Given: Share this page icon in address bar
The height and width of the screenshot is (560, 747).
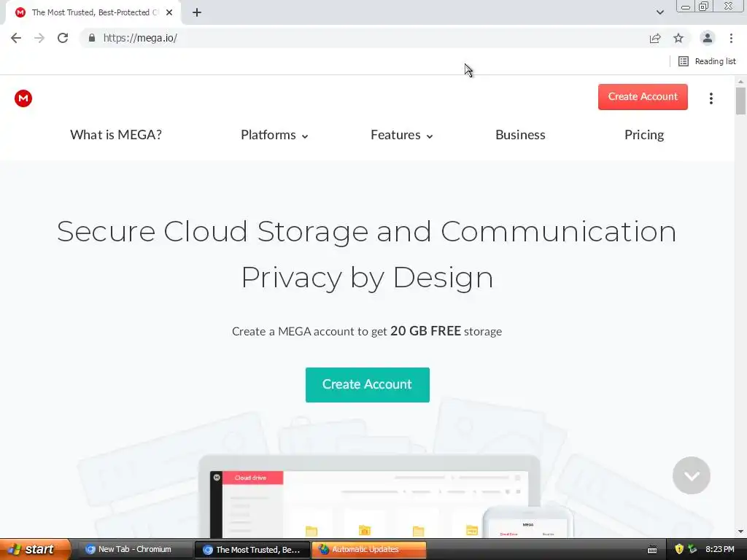Looking at the screenshot, I should tap(655, 38).
